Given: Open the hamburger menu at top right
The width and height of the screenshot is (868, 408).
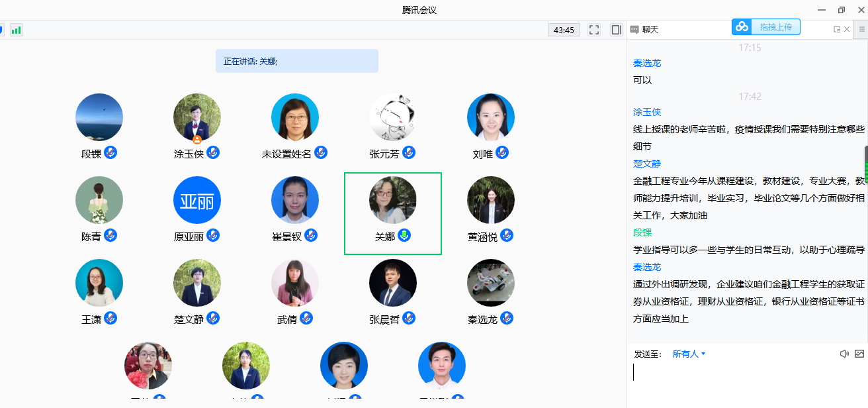Looking at the screenshot, I should tap(862, 29).
